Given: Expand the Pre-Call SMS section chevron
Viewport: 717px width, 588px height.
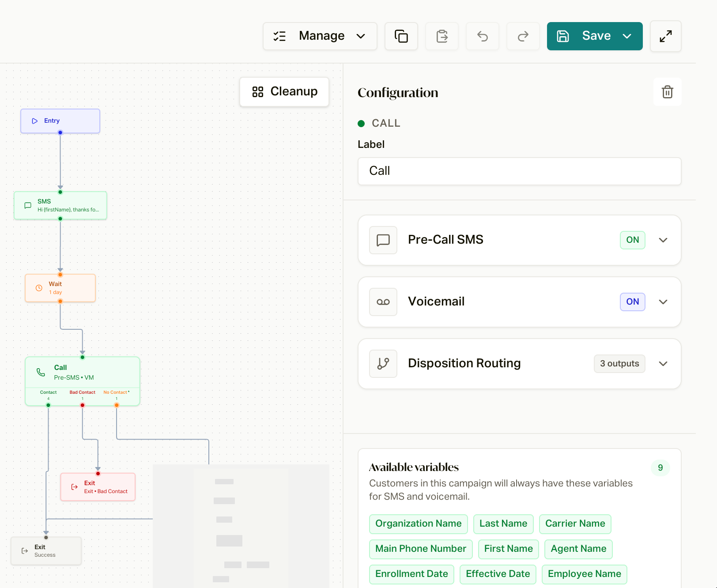Looking at the screenshot, I should click(663, 240).
